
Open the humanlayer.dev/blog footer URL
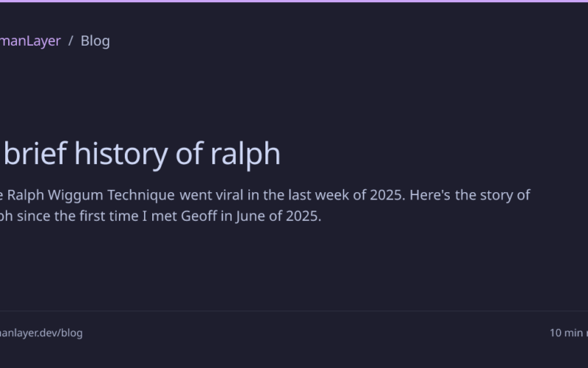click(x=40, y=333)
